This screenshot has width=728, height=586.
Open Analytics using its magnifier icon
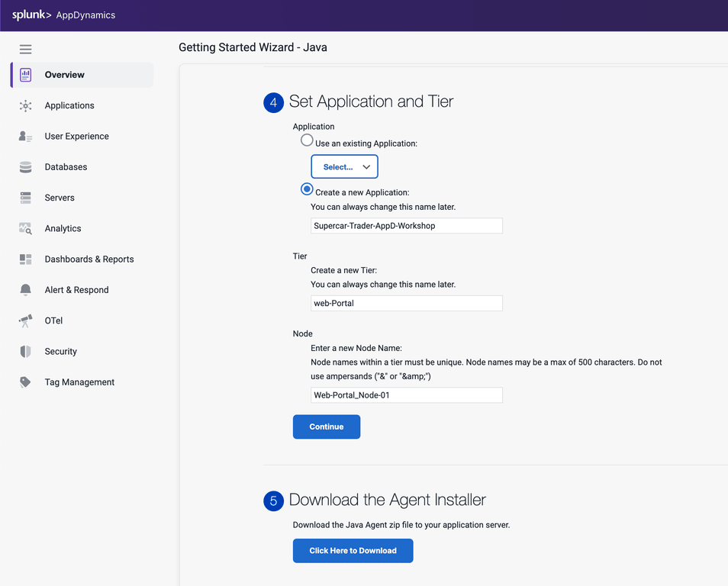pos(26,229)
